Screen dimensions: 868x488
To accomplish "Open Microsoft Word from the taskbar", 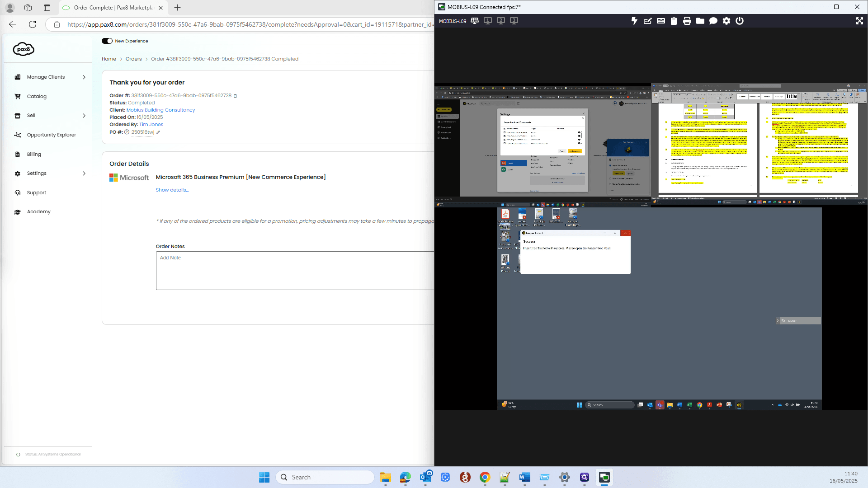I will click(x=525, y=477).
